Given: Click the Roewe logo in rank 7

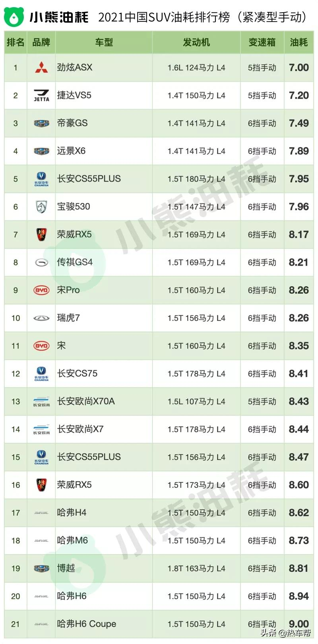Looking at the screenshot, I should tap(41, 235).
